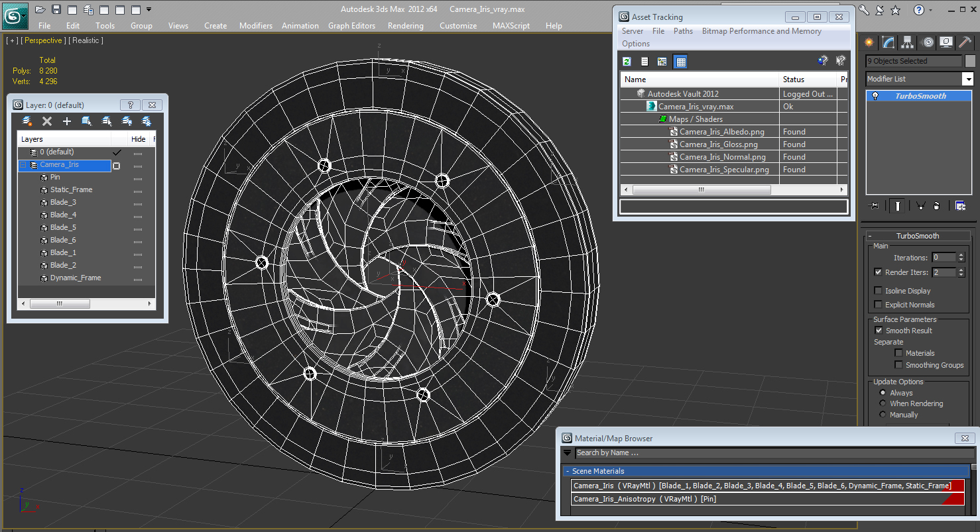This screenshot has width=980, height=532.
Task: Disable the Render Iters checkbox
Action: click(x=879, y=272)
